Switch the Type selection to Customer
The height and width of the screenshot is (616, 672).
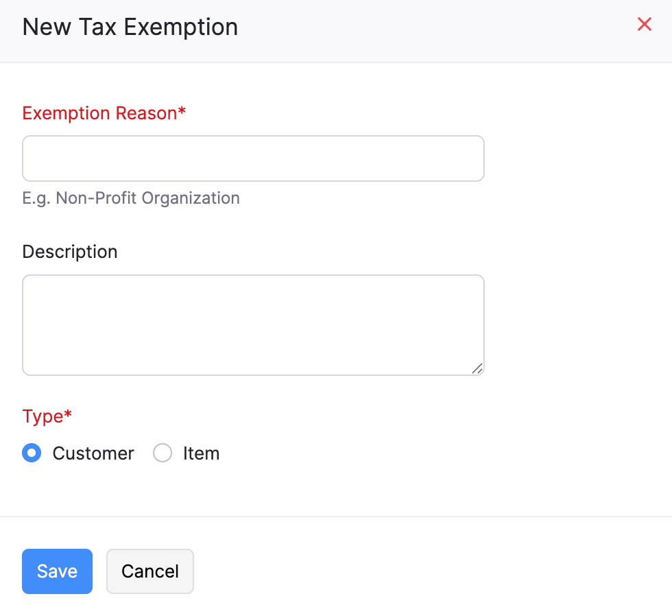[x=32, y=453]
